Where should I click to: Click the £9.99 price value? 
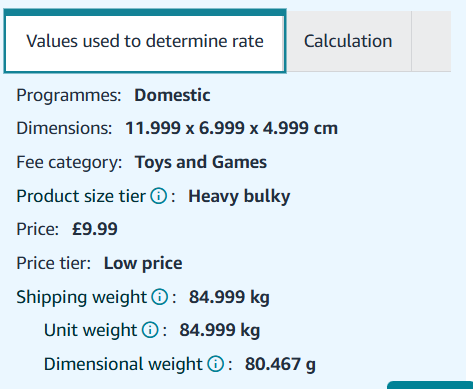point(95,229)
